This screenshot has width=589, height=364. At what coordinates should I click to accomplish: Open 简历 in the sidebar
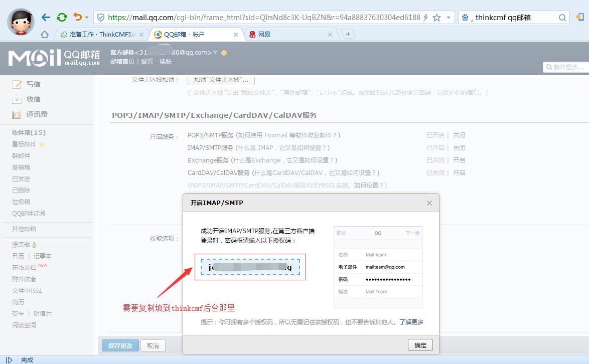pyautogui.click(x=18, y=302)
